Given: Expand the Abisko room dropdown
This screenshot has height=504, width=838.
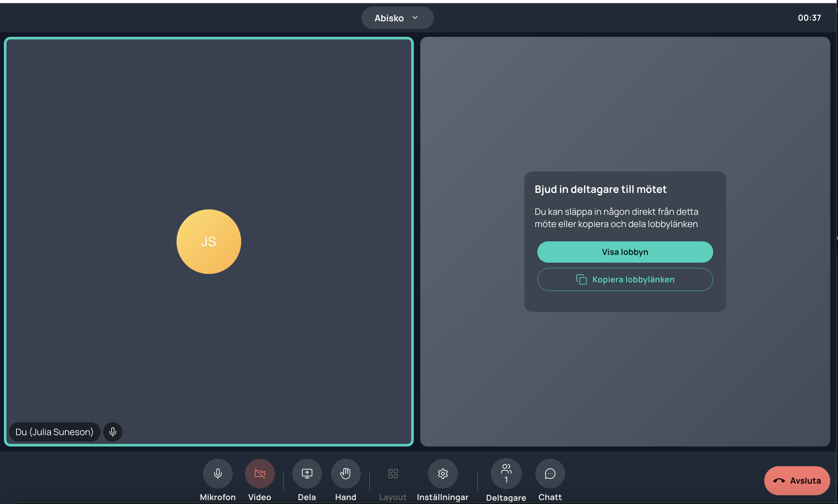Looking at the screenshot, I should tap(397, 18).
